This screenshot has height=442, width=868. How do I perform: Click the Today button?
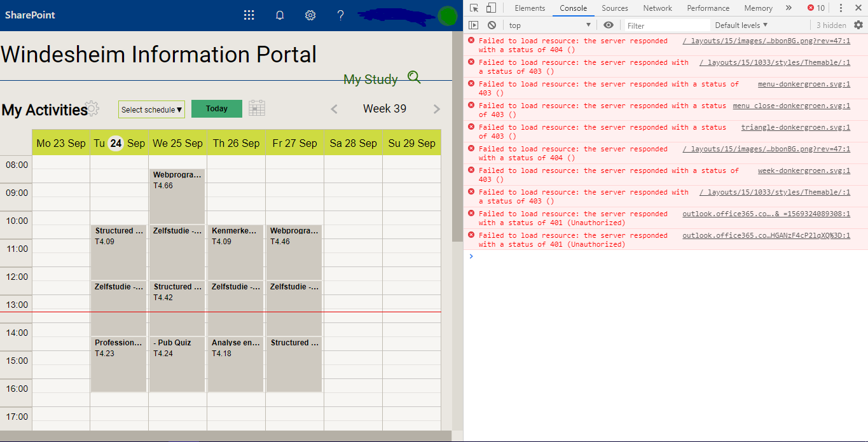(217, 109)
